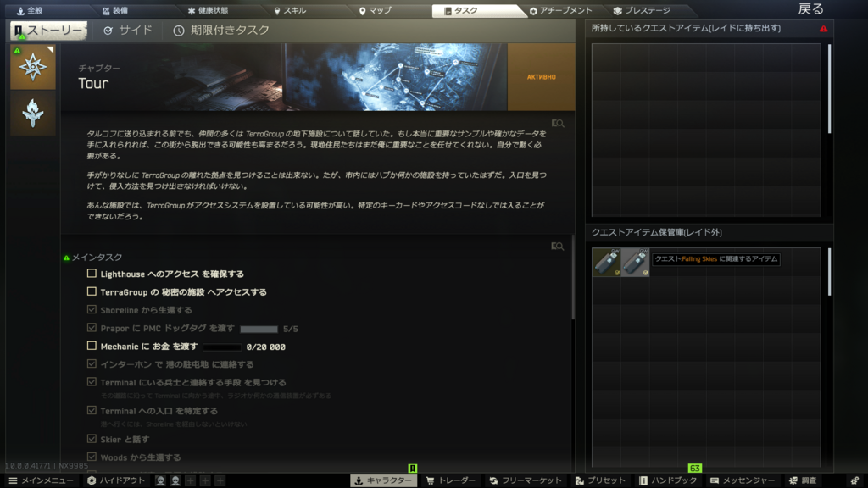Select the second story chapter icon

click(33, 114)
